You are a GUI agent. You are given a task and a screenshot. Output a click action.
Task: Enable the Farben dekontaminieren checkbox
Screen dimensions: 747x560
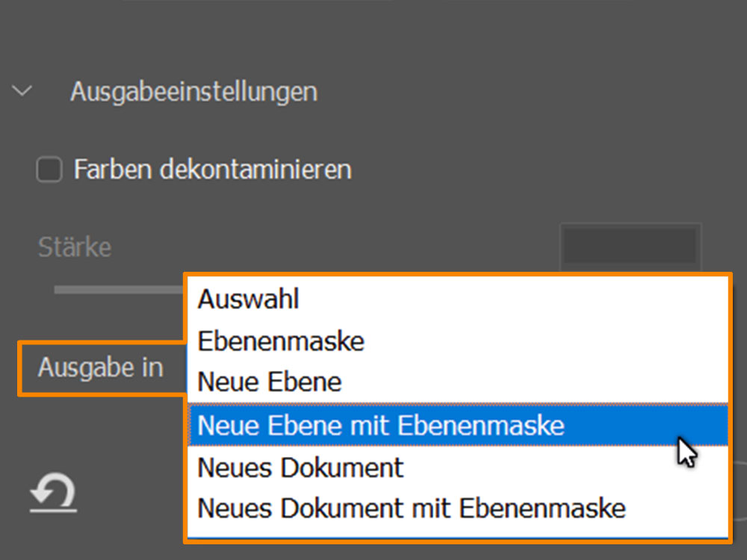click(x=49, y=169)
